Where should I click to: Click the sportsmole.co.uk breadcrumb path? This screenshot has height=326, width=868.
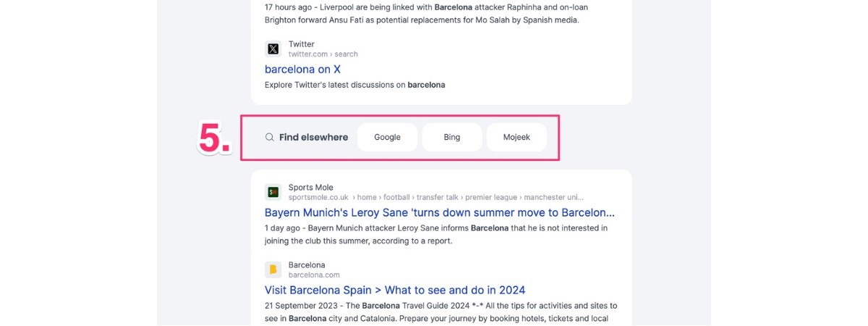(x=436, y=197)
